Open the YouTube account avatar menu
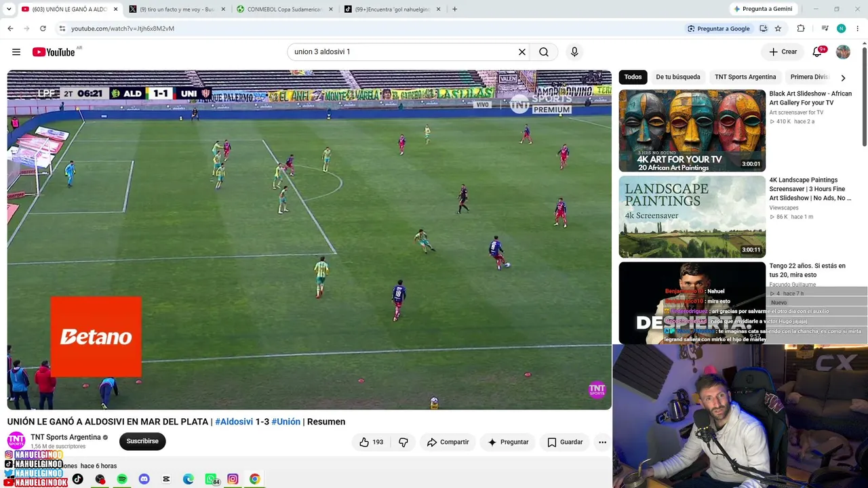868x488 pixels. point(843,52)
